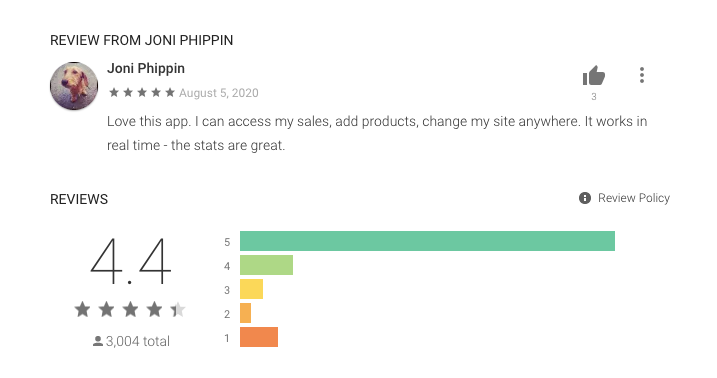The height and width of the screenshot is (378, 717).
Task: Open the three-dot menu on Joni's review
Action: tap(642, 75)
